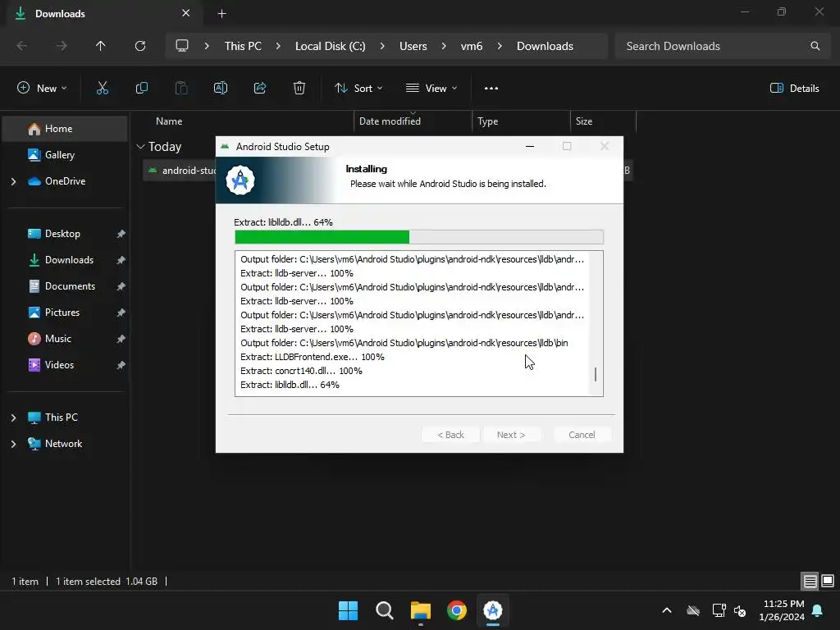Expand the chevron after Users breadcrumb
The height and width of the screenshot is (630, 840).
[x=444, y=46]
